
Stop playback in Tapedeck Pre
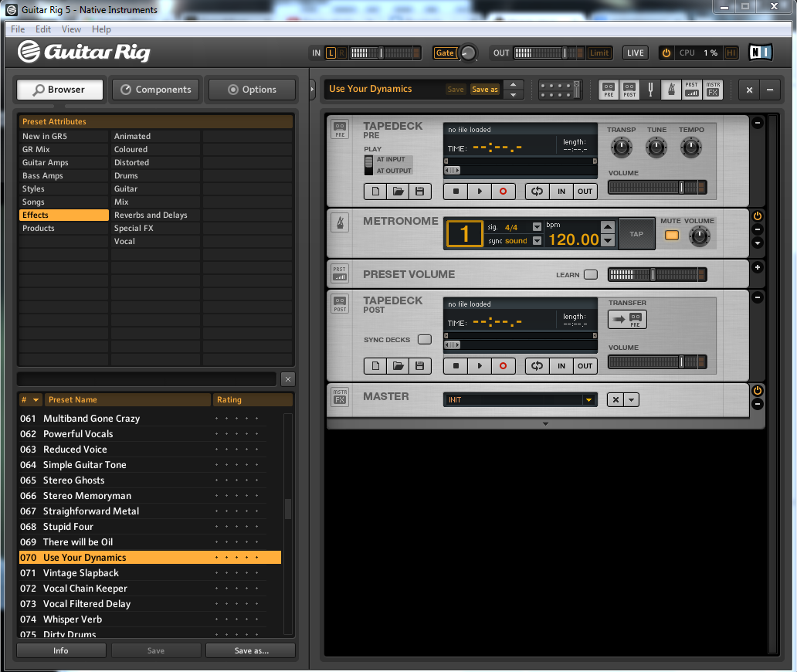[x=456, y=191]
